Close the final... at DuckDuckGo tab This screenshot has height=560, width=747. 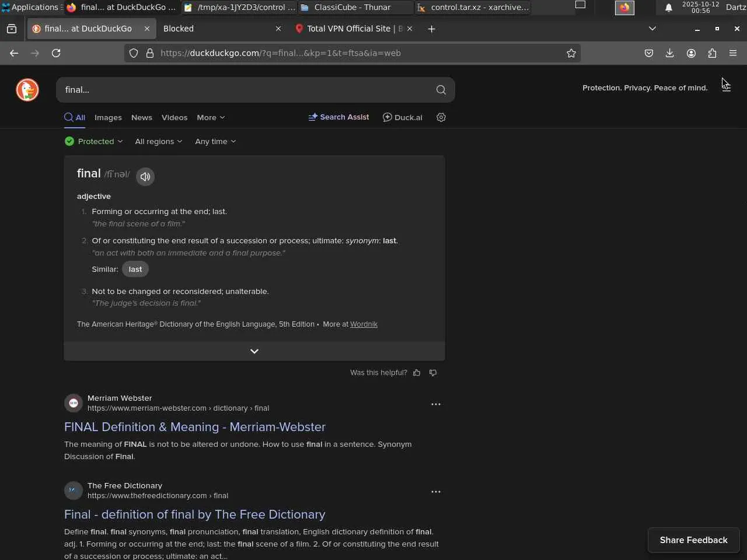coord(147,29)
